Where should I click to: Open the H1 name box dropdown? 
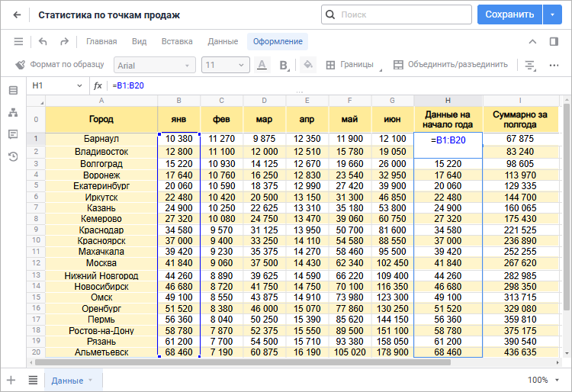point(79,85)
